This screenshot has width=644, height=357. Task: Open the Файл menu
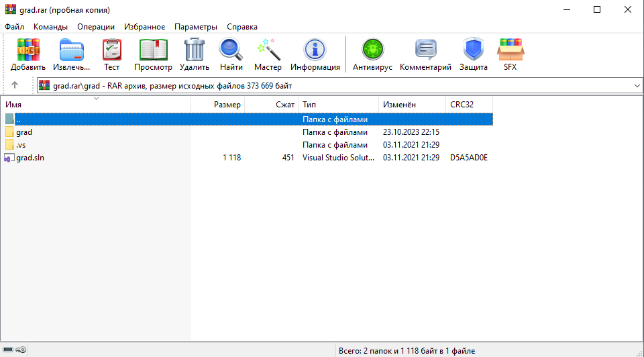point(14,27)
